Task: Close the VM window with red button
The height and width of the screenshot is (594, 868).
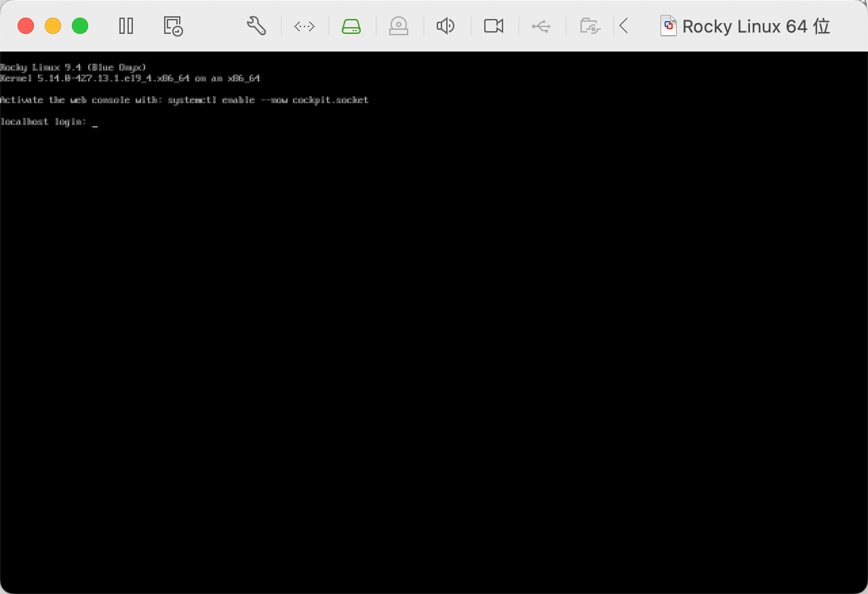Action: [x=26, y=26]
